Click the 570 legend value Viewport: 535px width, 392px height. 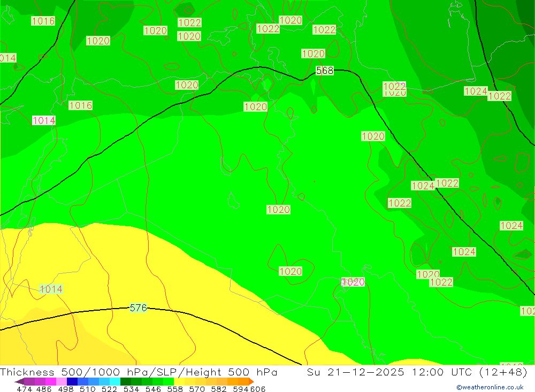196,389
